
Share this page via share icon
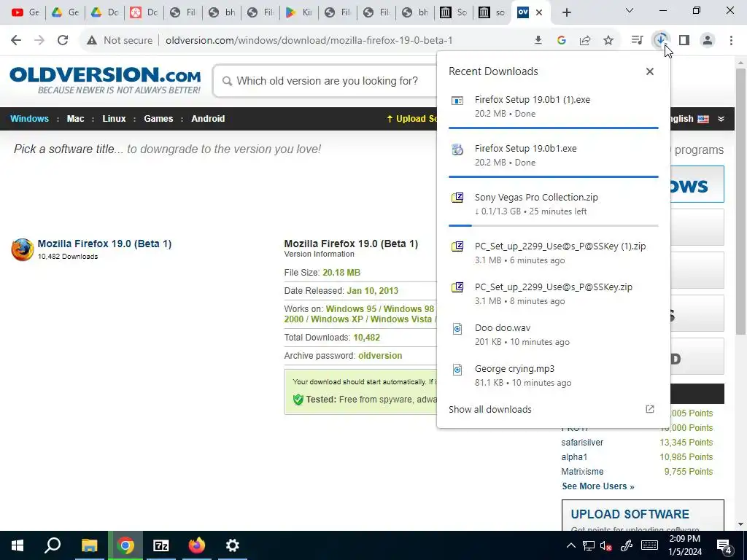coord(585,41)
